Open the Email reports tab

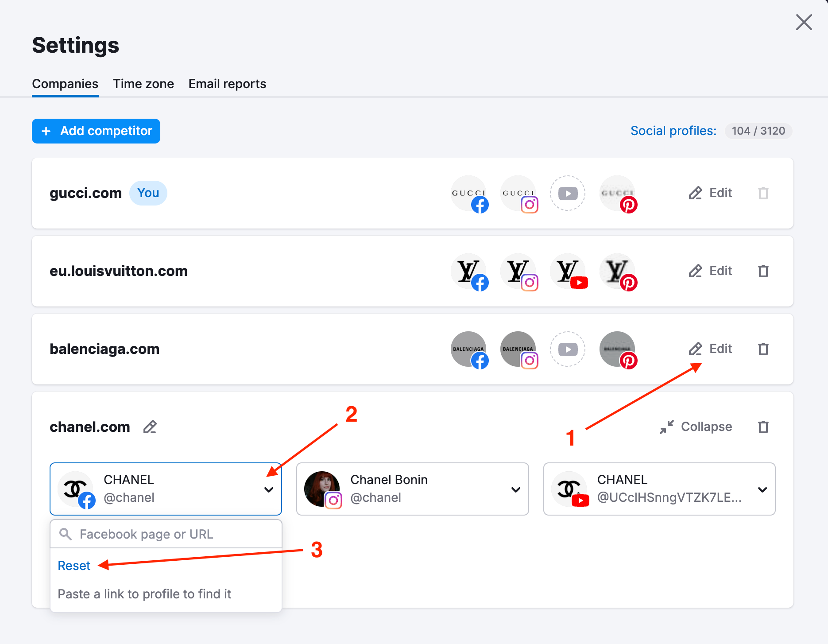227,84
